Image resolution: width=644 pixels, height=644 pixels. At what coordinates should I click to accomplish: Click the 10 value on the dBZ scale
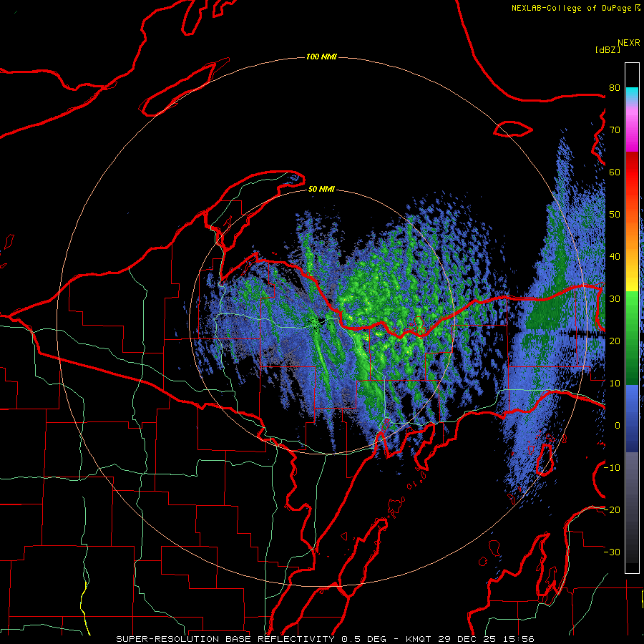615,384
